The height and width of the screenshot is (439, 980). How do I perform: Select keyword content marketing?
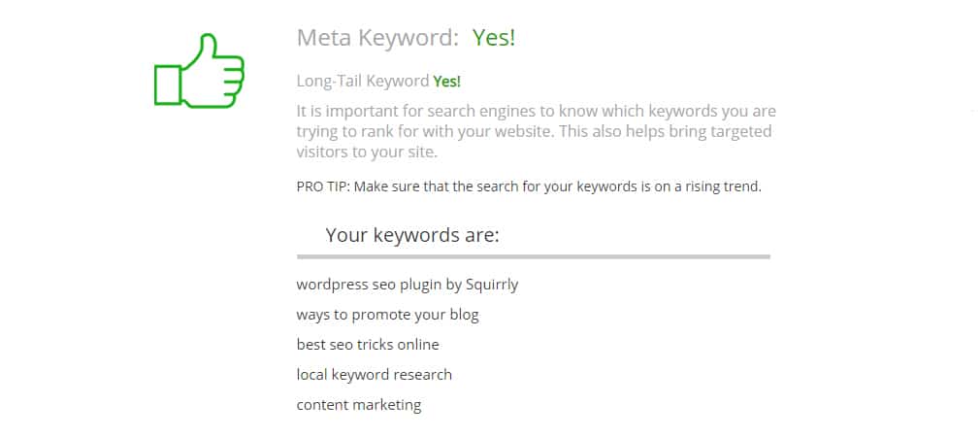(359, 405)
